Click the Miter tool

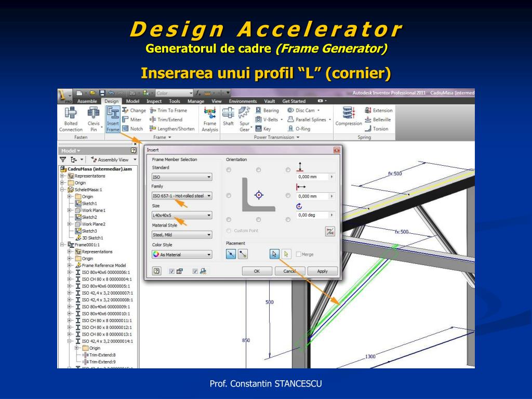(x=131, y=119)
